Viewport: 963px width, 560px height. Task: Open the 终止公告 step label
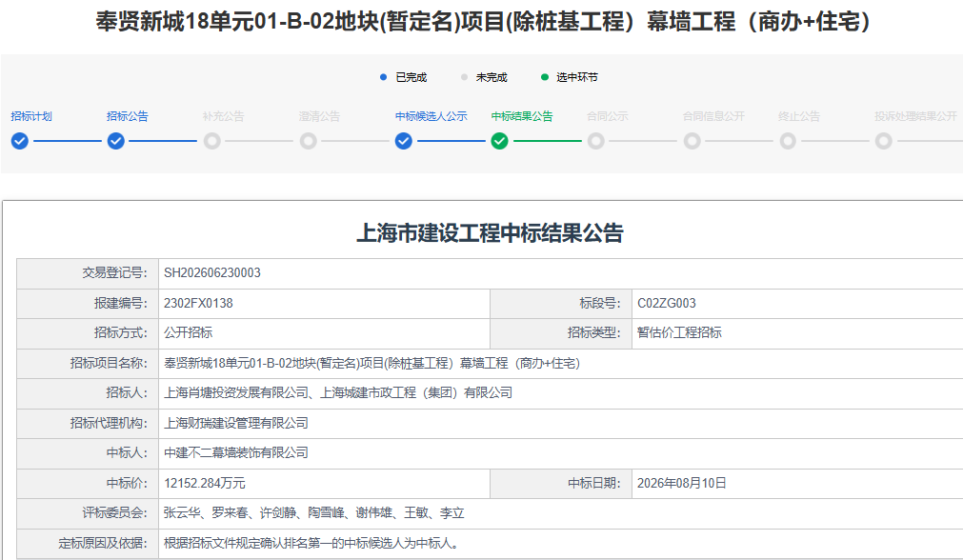click(799, 116)
